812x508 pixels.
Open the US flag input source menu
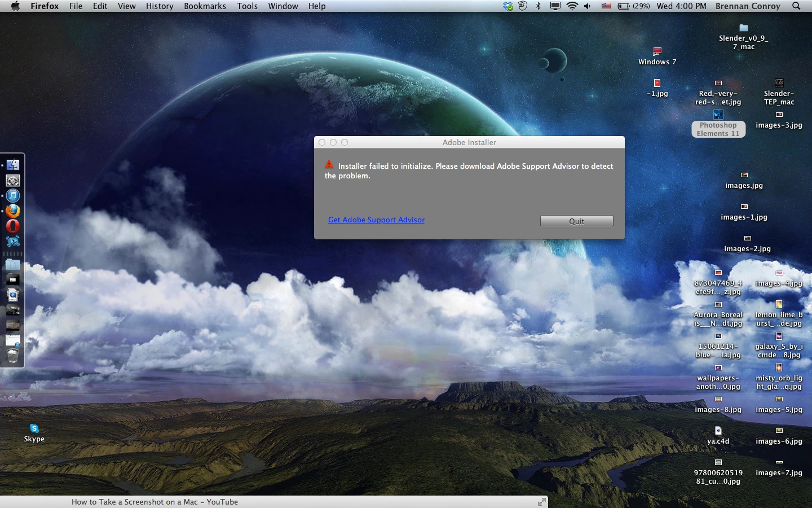tap(606, 6)
